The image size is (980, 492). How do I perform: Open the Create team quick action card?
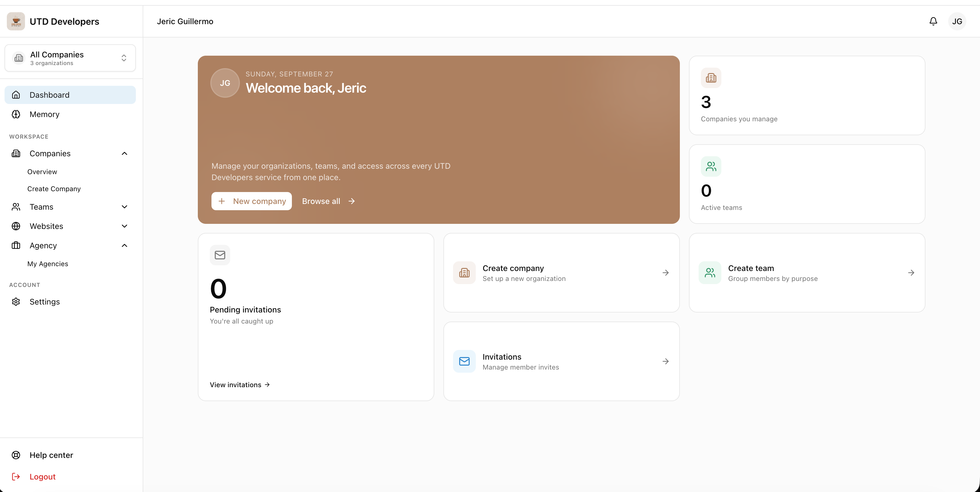[807, 273]
